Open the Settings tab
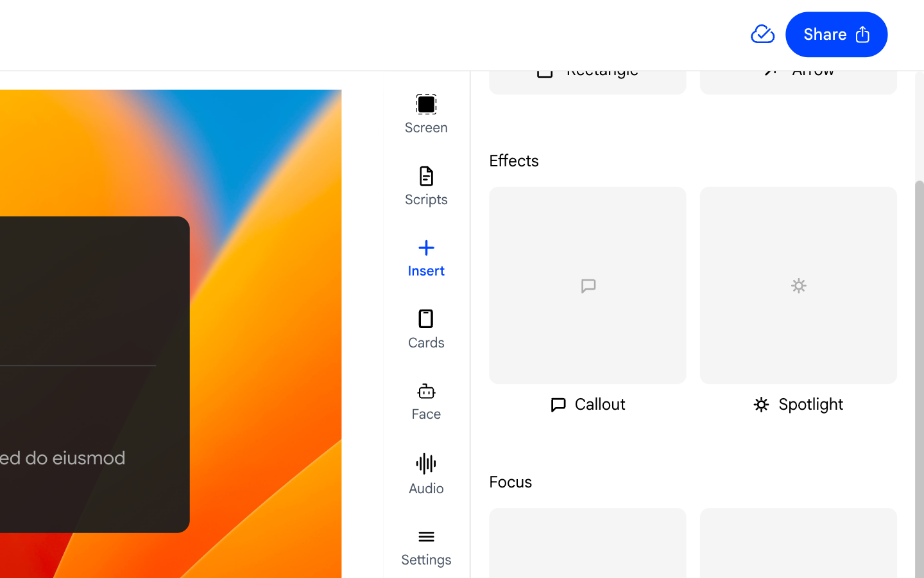This screenshot has height=578, width=924. click(426, 547)
